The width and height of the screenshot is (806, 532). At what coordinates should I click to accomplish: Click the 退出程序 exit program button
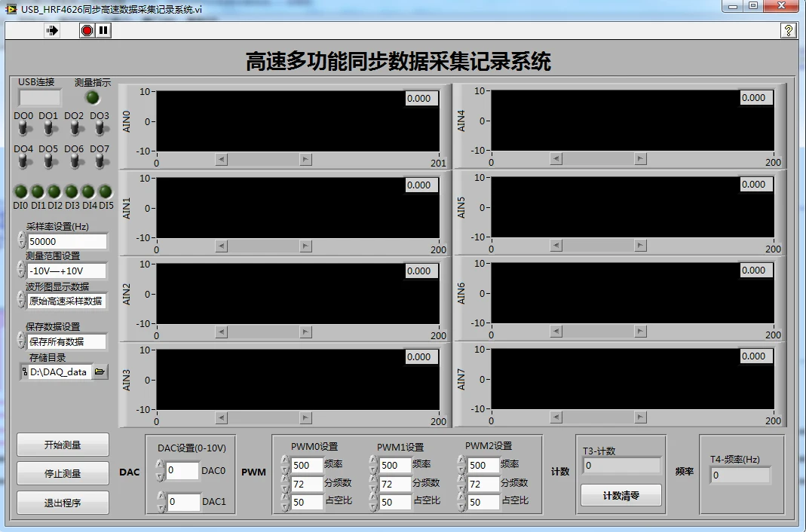pos(63,503)
